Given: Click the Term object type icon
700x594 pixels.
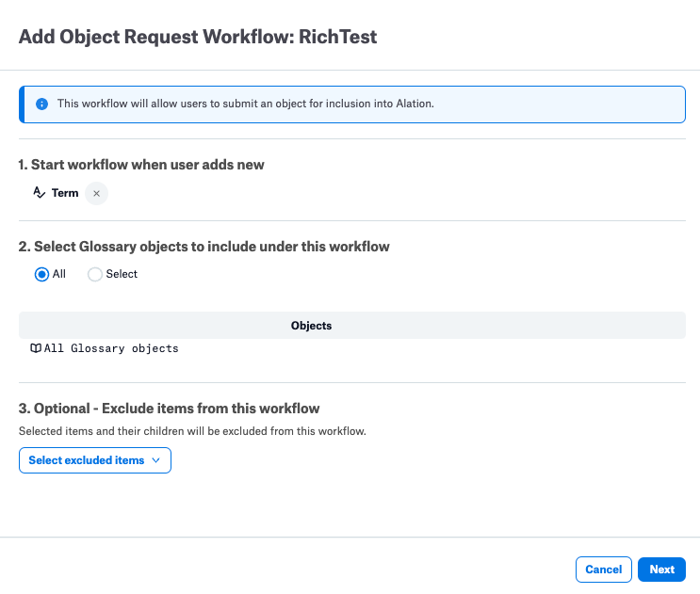Looking at the screenshot, I should tap(40, 193).
